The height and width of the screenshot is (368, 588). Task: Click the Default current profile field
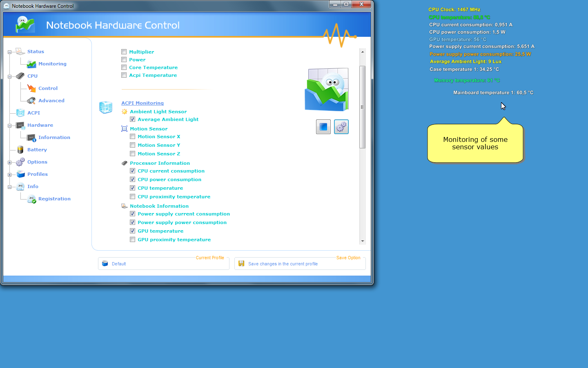(163, 264)
